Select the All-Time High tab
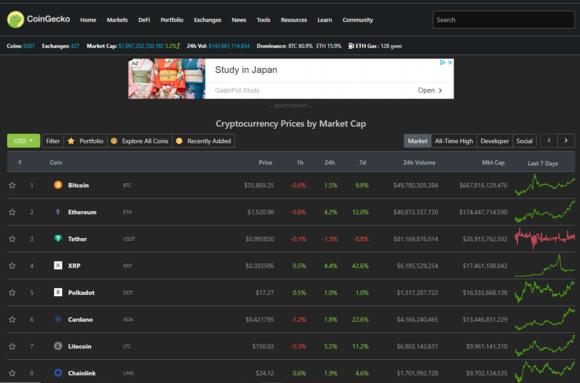This screenshot has width=580, height=383. click(x=454, y=141)
